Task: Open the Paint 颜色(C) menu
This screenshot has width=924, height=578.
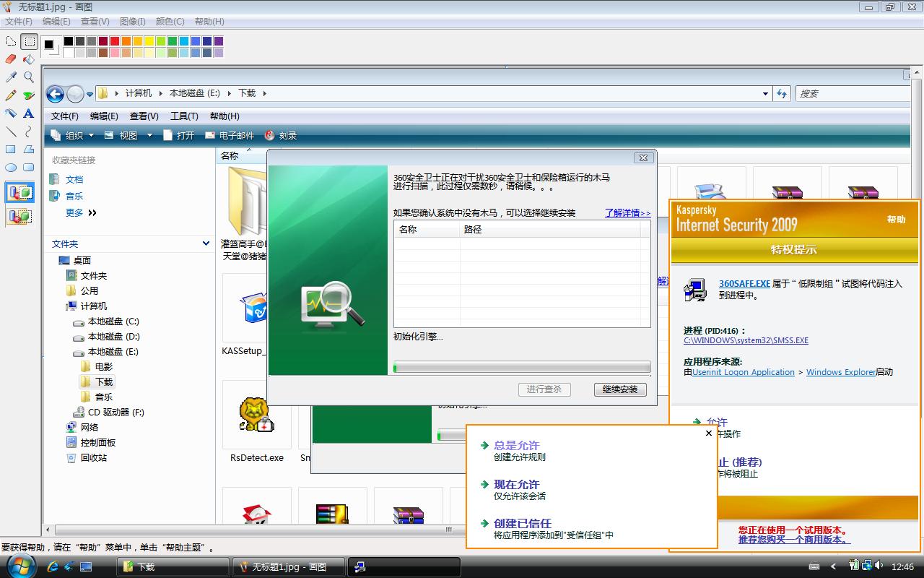Action: (170, 22)
